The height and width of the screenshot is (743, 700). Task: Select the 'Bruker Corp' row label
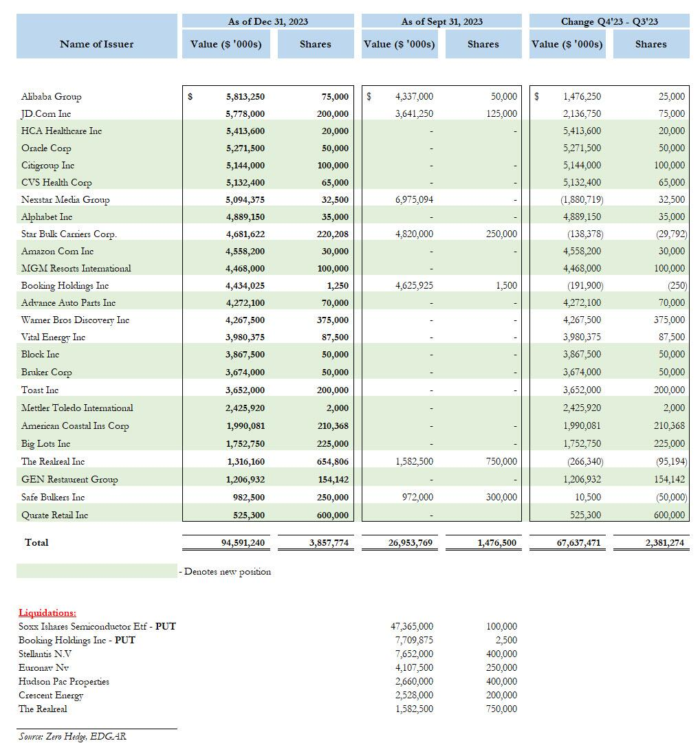click(47, 372)
